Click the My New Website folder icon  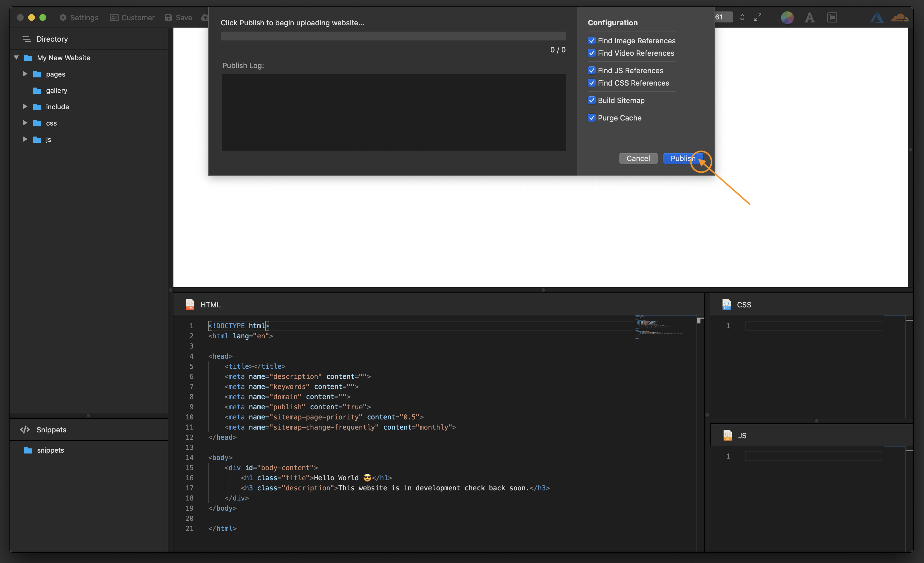pos(28,58)
